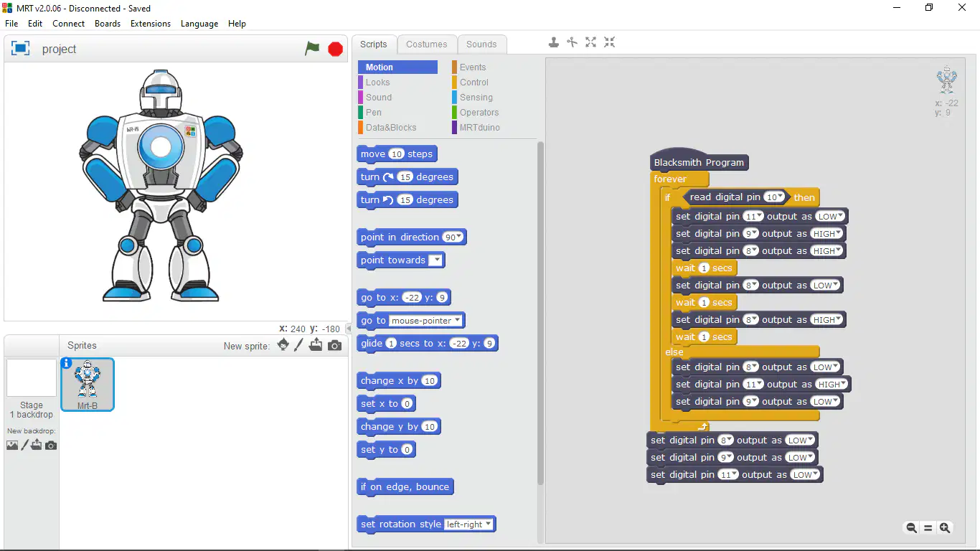Collapse the stage with small arrow
Viewport: 980px width, 551px height.
349,329
